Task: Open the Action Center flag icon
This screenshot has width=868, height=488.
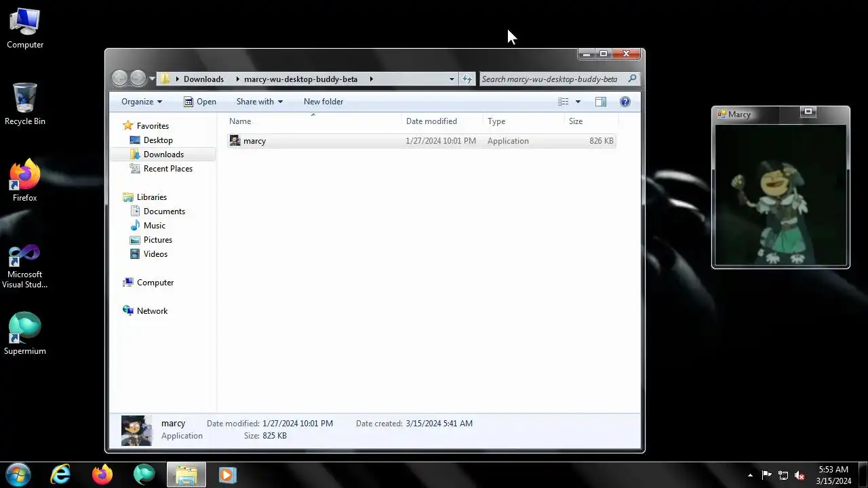Action: (766, 475)
